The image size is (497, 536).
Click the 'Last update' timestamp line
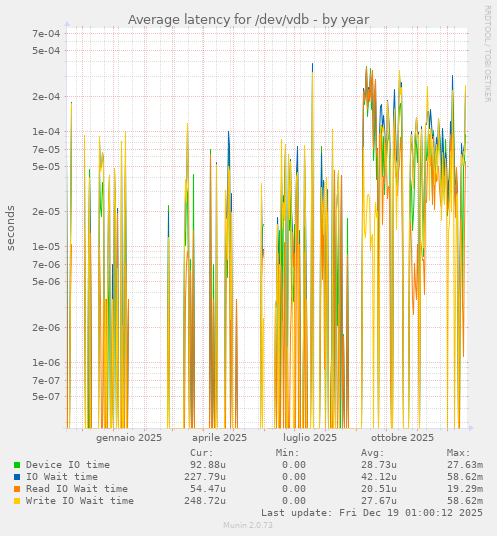[x=372, y=513]
